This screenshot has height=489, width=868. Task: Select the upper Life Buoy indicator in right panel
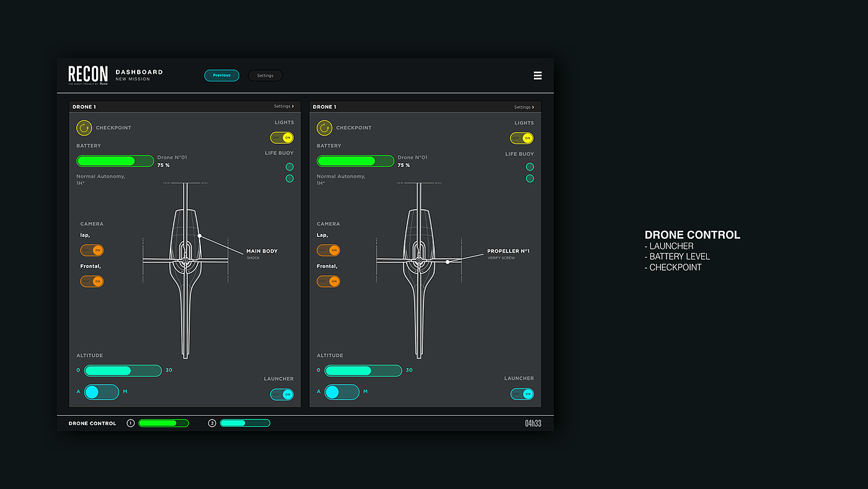(530, 167)
